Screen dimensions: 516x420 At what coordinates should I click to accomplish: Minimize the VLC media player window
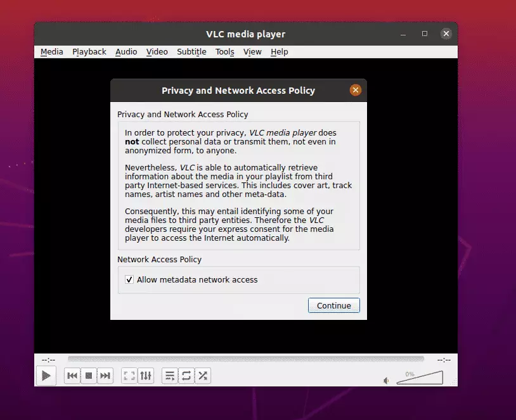click(403, 34)
